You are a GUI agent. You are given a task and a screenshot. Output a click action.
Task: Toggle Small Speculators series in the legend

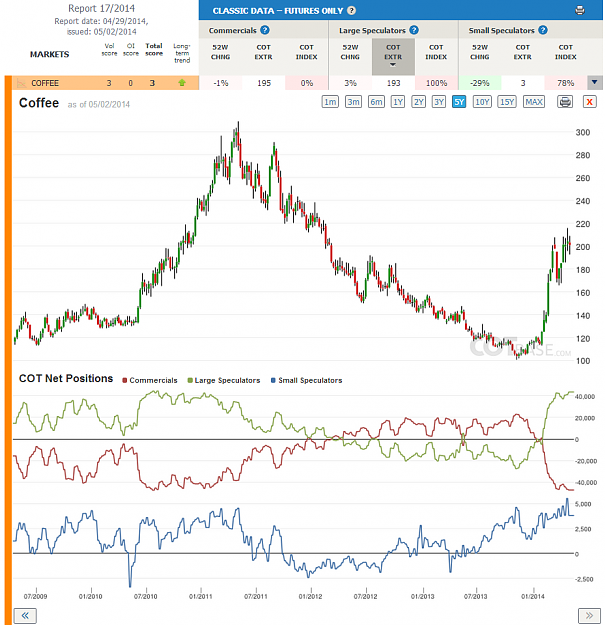click(x=306, y=380)
